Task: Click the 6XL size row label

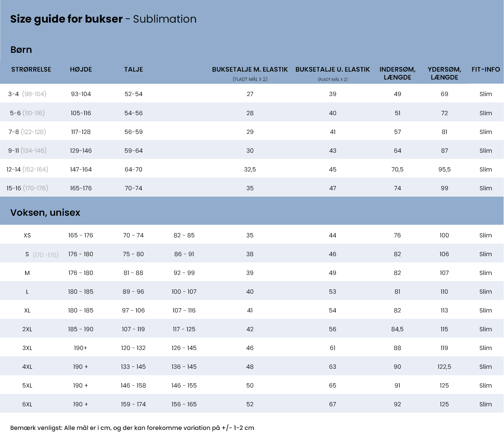Action: [27, 404]
